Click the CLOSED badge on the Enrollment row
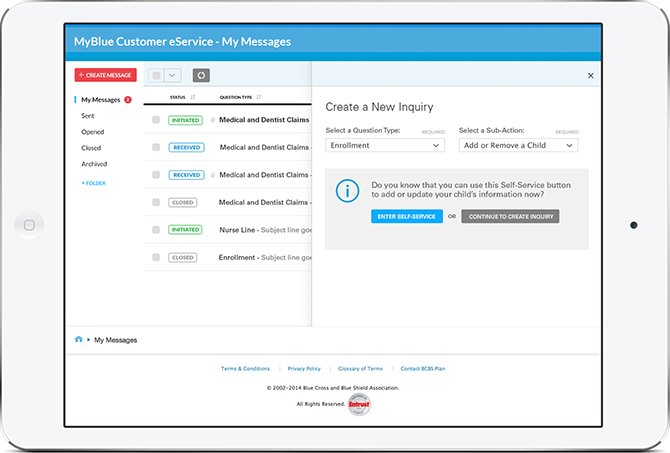Viewport: 670px width, 453px height. coord(182,257)
